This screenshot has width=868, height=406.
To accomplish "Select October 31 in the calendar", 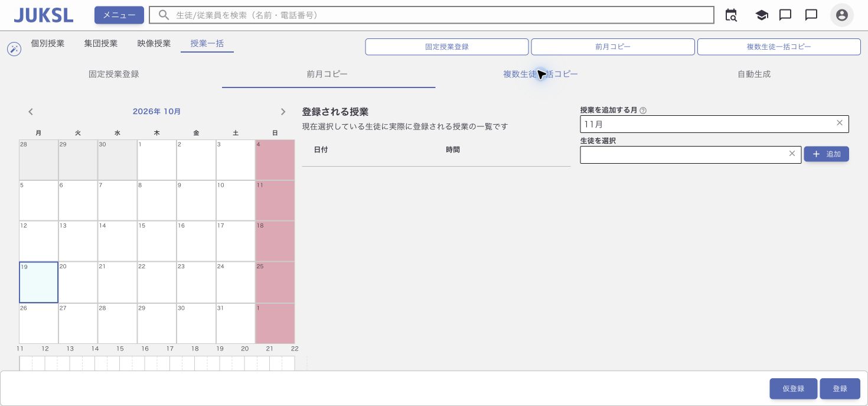I will [236, 323].
